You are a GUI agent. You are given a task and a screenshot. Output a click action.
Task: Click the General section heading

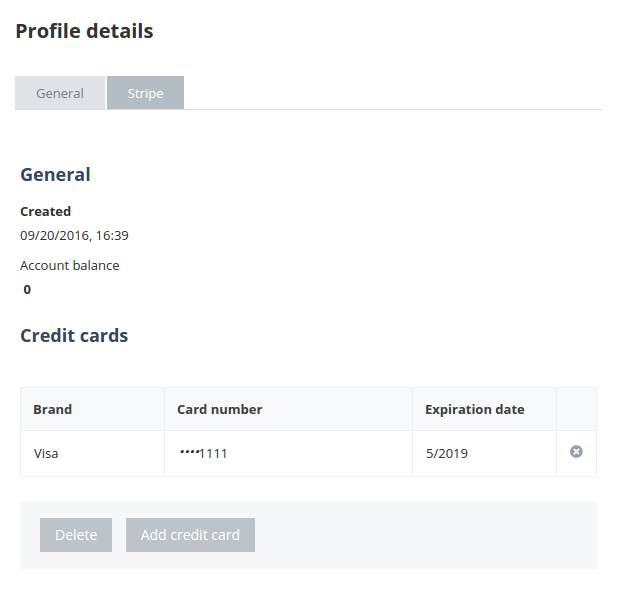(x=56, y=175)
